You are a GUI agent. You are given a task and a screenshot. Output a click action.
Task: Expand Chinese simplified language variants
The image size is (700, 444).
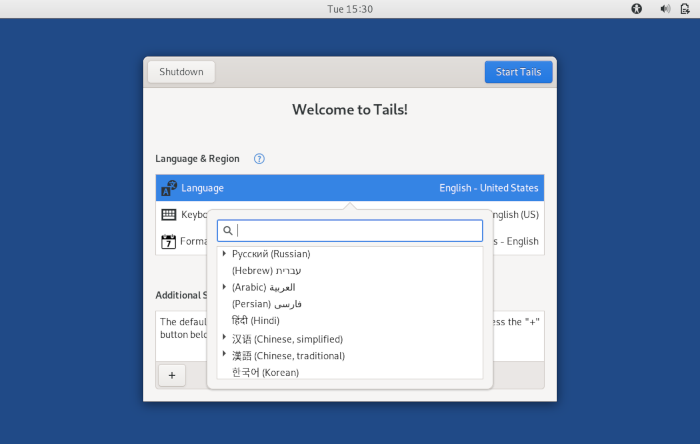coord(224,338)
